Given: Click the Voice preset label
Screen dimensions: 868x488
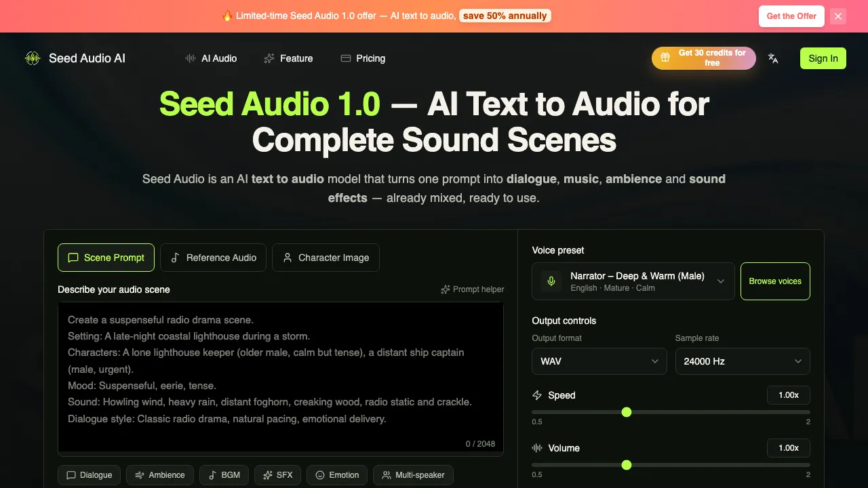Looking at the screenshot, I should [x=558, y=250].
